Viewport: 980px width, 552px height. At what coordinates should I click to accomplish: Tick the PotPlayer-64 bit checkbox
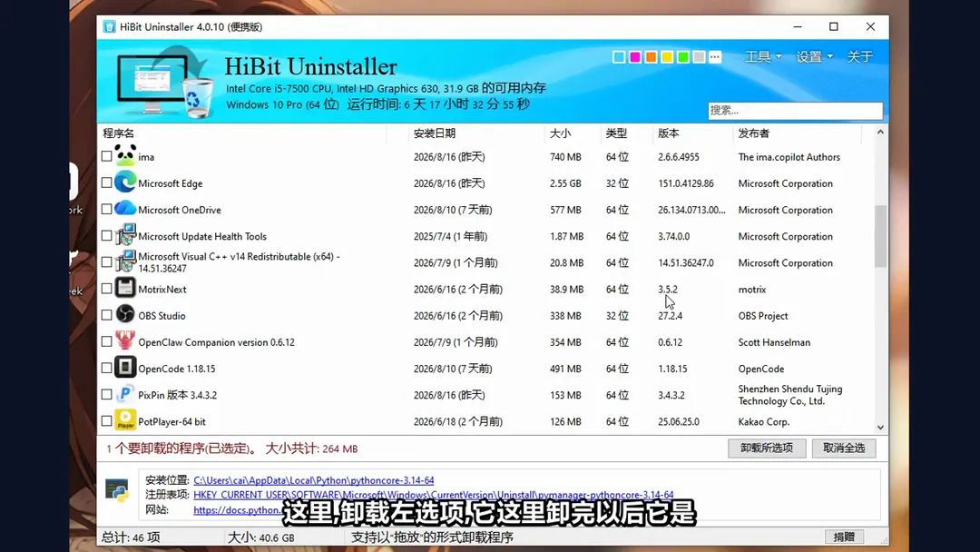click(x=106, y=420)
